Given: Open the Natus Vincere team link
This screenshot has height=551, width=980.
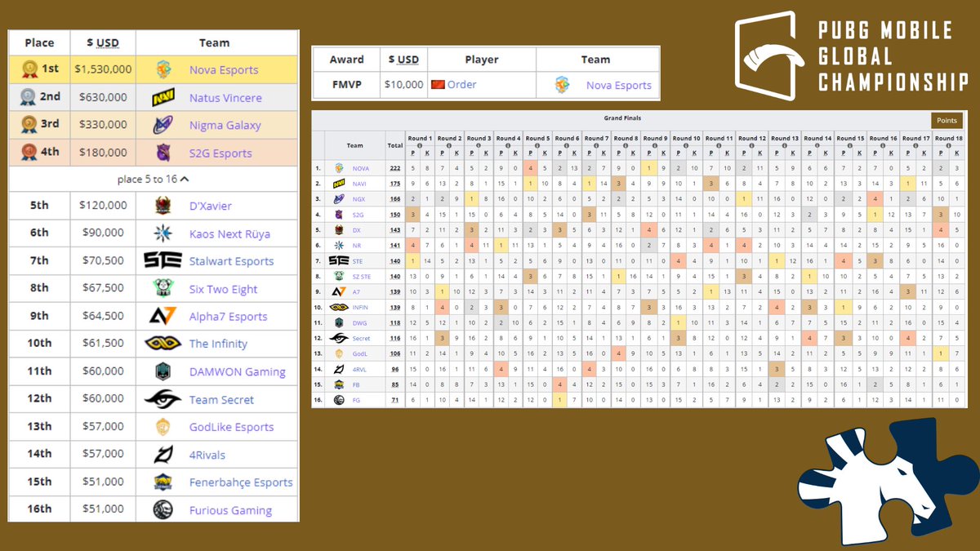Looking at the screenshot, I should pos(225,98).
